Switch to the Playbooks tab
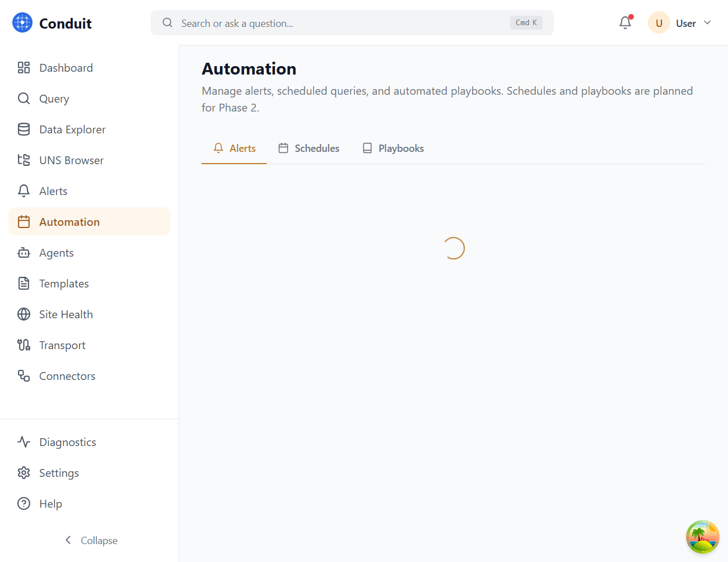Viewport: 728px width, 562px height. [393, 148]
